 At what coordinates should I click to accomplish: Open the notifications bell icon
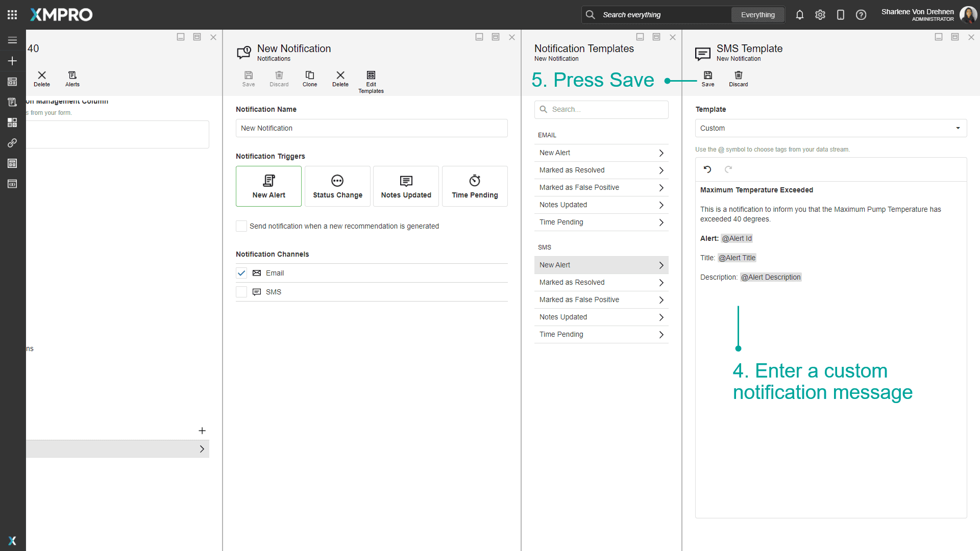click(800, 15)
